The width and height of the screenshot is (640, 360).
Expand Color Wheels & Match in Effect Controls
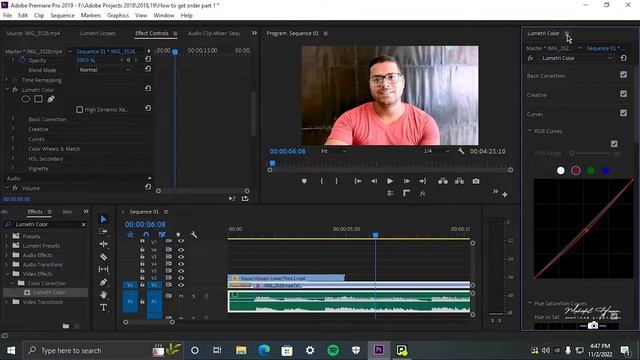coord(13,149)
